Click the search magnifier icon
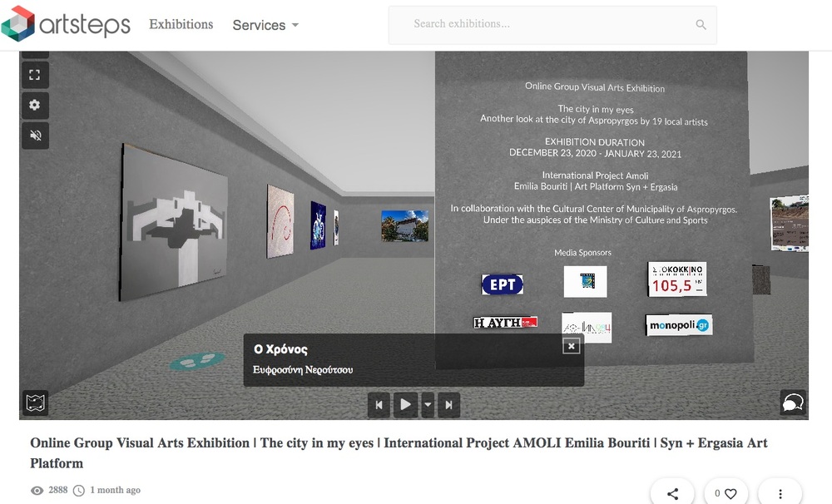832x504 pixels. (701, 25)
